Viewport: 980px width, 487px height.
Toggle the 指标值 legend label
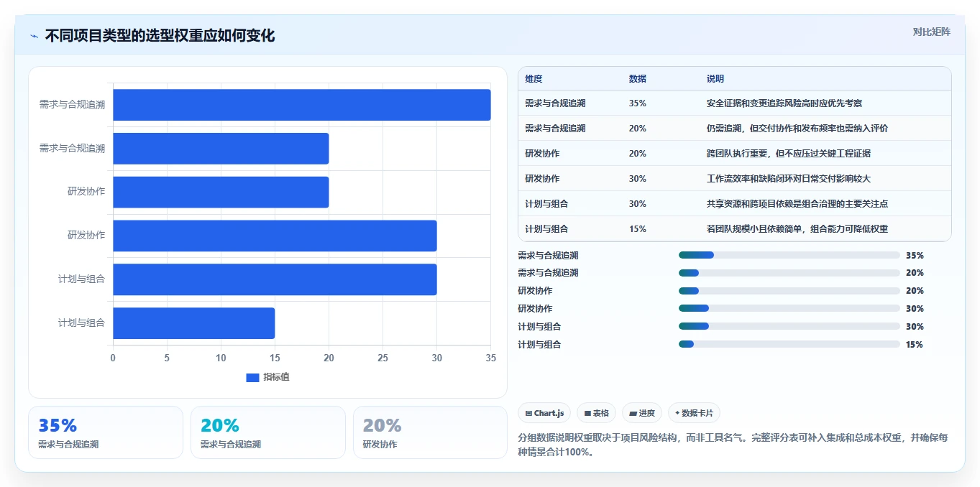click(276, 377)
